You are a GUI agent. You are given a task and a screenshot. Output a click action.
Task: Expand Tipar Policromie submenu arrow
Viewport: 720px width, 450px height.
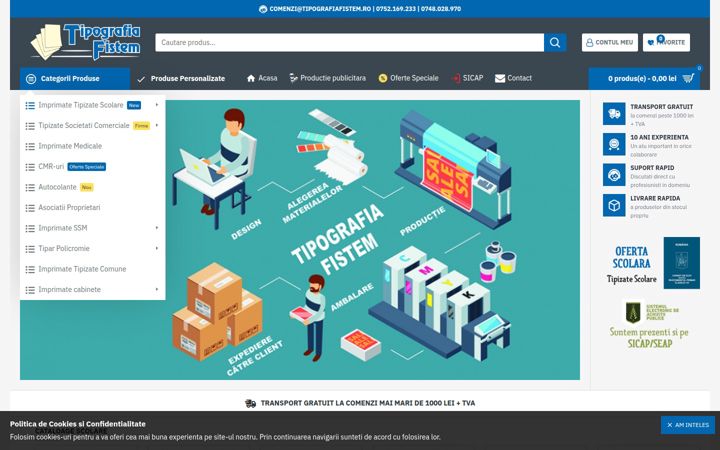coord(157,248)
